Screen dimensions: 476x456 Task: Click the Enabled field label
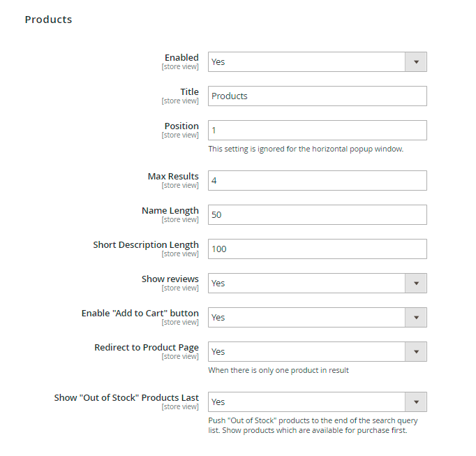coord(181,57)
